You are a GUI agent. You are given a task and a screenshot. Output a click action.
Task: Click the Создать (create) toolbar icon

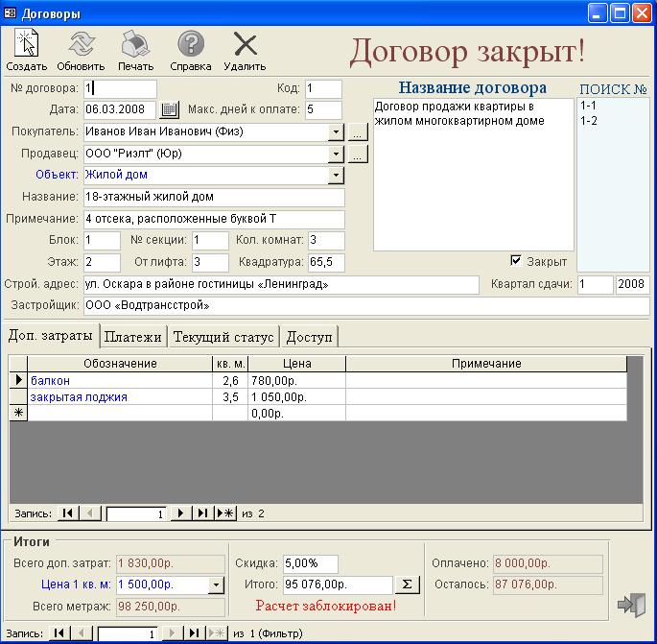(x=27, y=43)
